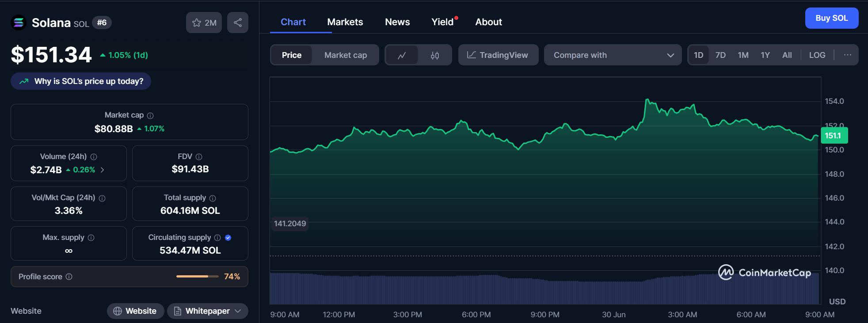
Task: Switch to line chart view
Action: click(402, 55)
